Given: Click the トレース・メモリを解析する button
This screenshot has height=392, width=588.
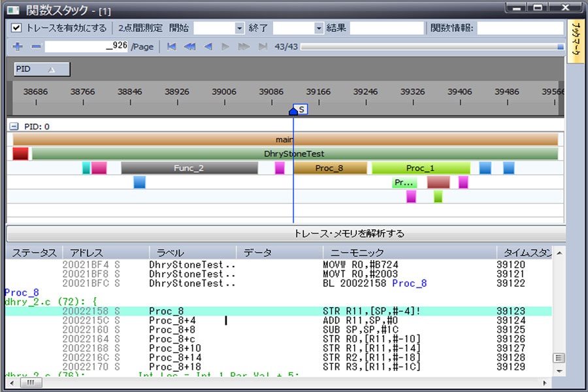Looking at the screenshot, I should 287,234.
